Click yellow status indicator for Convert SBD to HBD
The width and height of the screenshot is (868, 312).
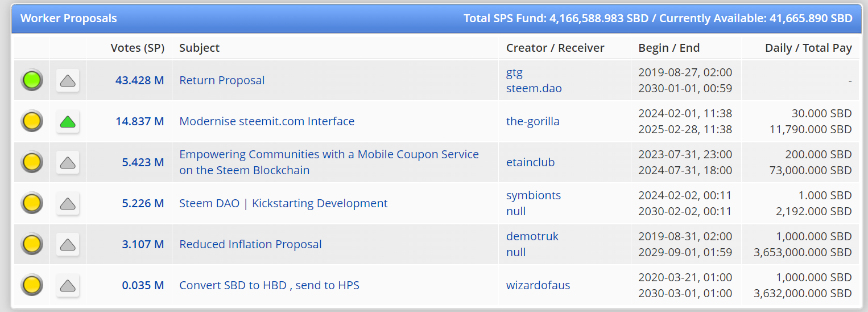click(x=32, y=285)
